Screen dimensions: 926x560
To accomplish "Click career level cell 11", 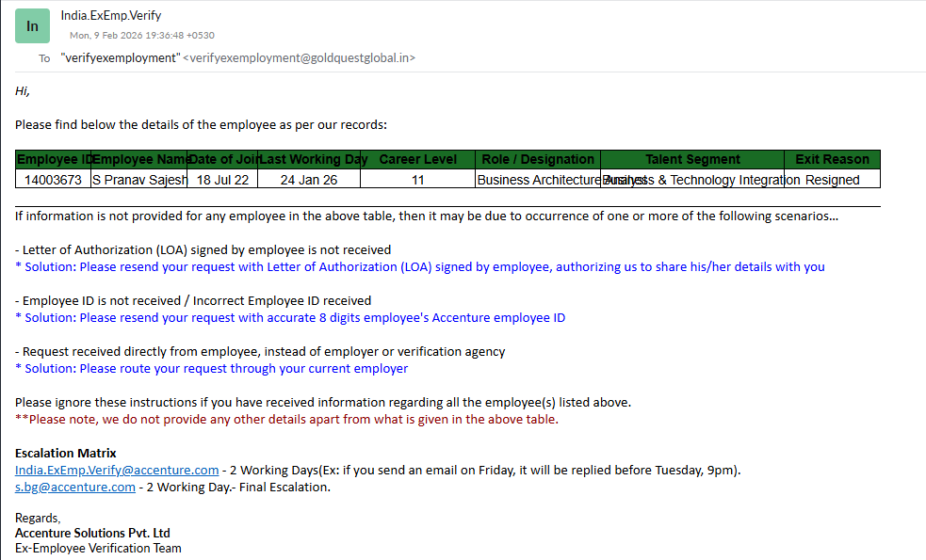I will click(x=417, y=180).
